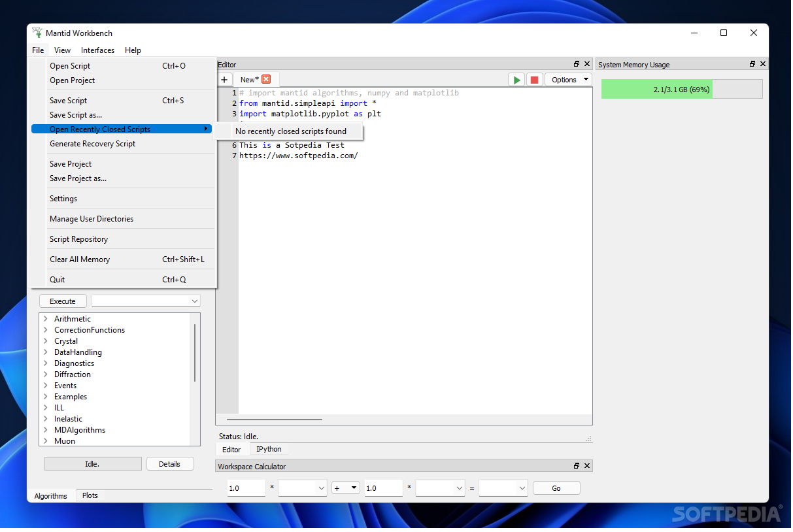Choose Clear All Memory
Image resolution: width=793 pixels, height=532 pixels.
click(122, 259)
